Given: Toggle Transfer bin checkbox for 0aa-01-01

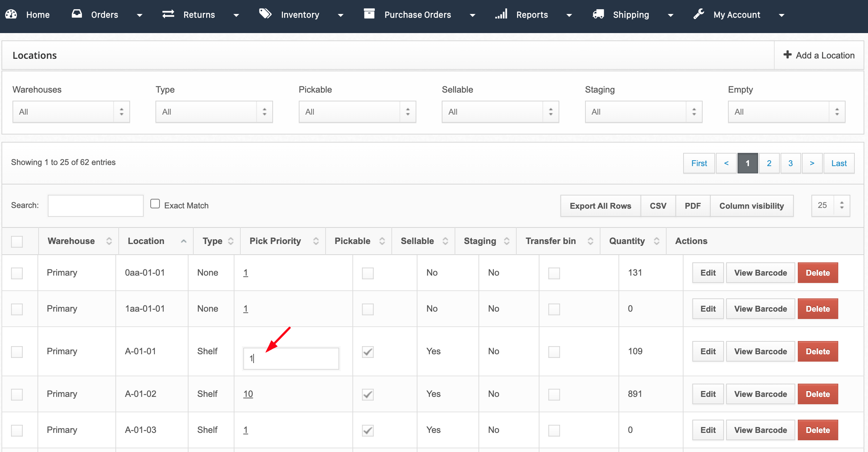Looking at the screenshot, I should (x=554, y=273).
